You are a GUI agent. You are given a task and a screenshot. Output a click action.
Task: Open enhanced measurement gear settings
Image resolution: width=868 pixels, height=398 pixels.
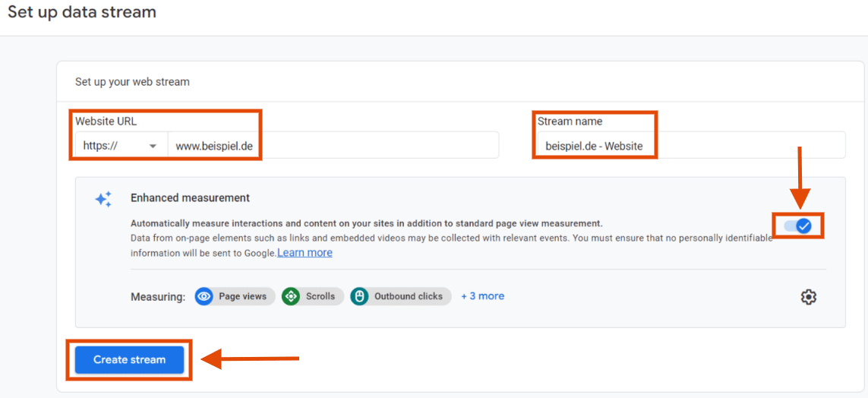point(809,297)
